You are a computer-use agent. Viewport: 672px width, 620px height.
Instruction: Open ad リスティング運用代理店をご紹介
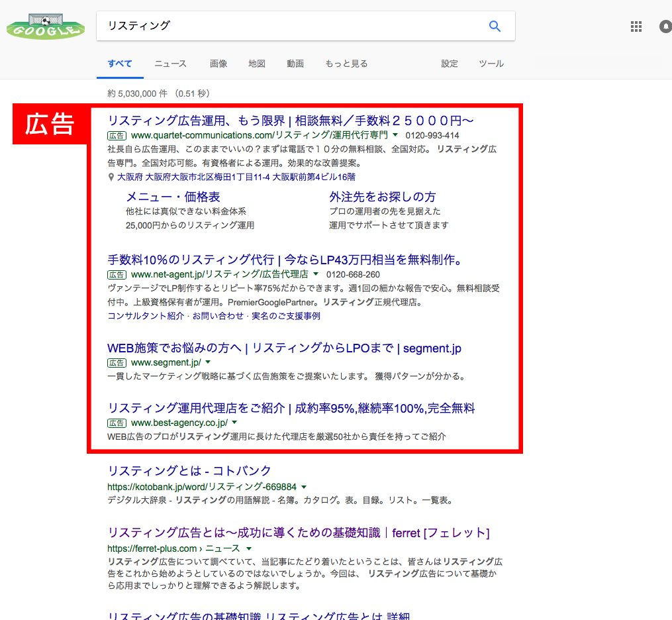pyautogui.click(x=291, y=408)
